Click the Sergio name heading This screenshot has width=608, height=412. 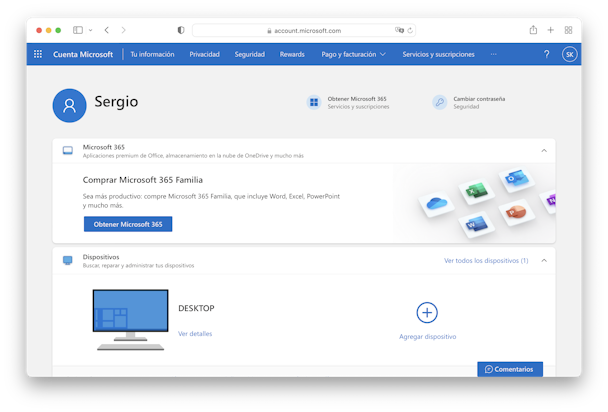pos(116,102)
